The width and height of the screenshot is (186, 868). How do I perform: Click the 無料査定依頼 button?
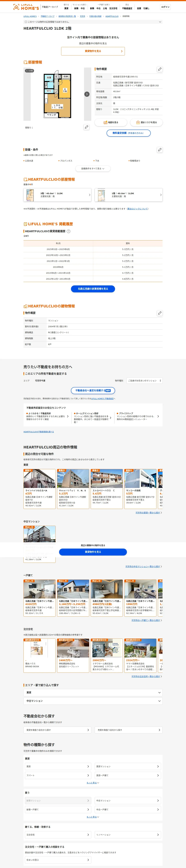(x=129, y=133)
